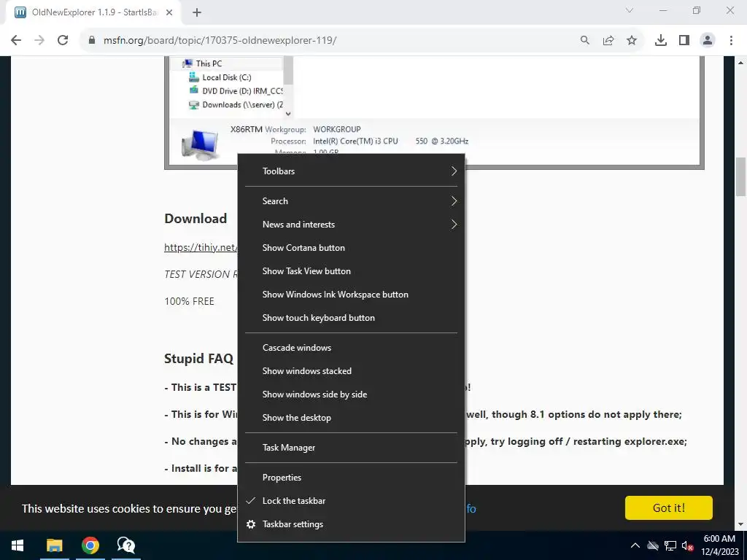Toggle Show touch keyboard button

coord(351,318)
